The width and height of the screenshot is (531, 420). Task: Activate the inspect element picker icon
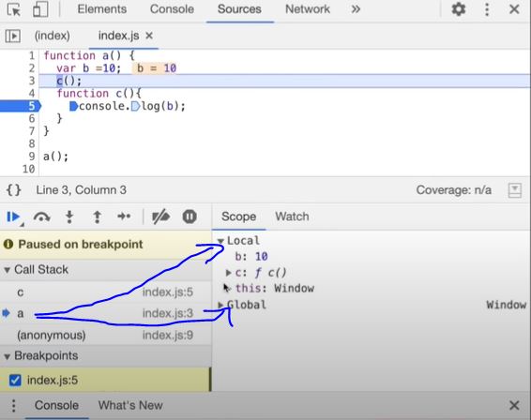(14, 9)
